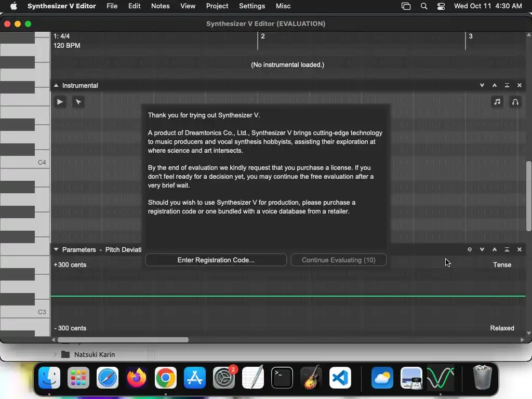Move the Parameters panel down with the chevron

click(482, 249)
